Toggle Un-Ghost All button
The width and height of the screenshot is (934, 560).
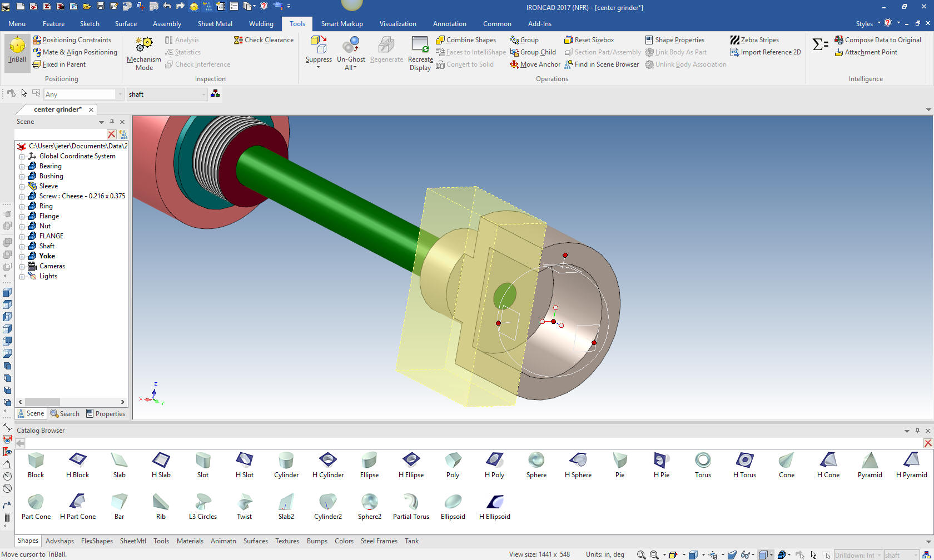pos(351,53)
